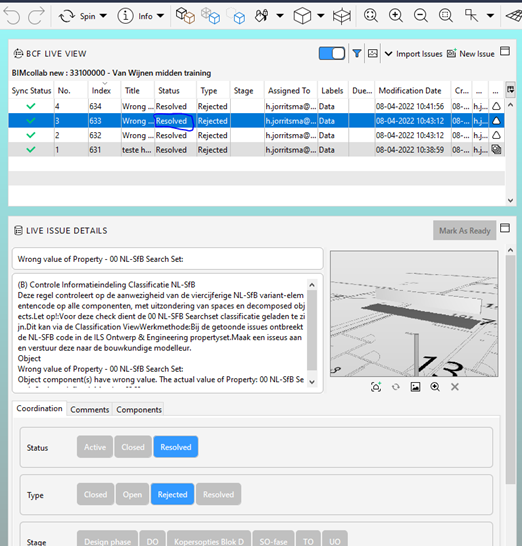Click the snapshot capture icon below the viewpoint image
Image resolution: width=522 pixels, height=546 pixels.
point(376,387)
